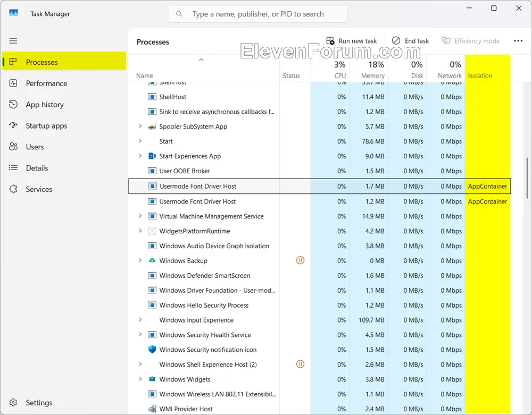
Task: Expand Windows Shell Experience Host group
Action: pyautogui.click(x=140, y=364)
